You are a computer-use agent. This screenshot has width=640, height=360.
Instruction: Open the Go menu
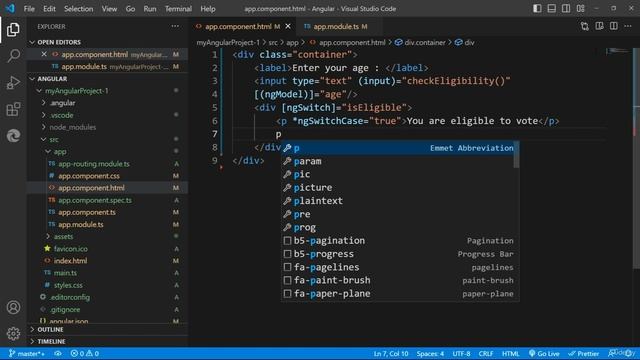pos(130,9)
